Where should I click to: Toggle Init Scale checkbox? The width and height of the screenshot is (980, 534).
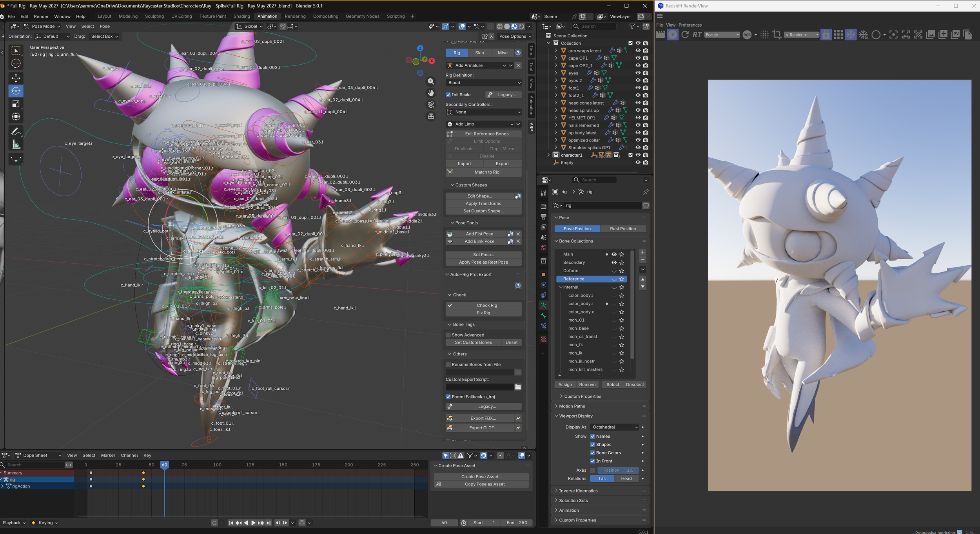pyautogui.click(x=448, y=95)
